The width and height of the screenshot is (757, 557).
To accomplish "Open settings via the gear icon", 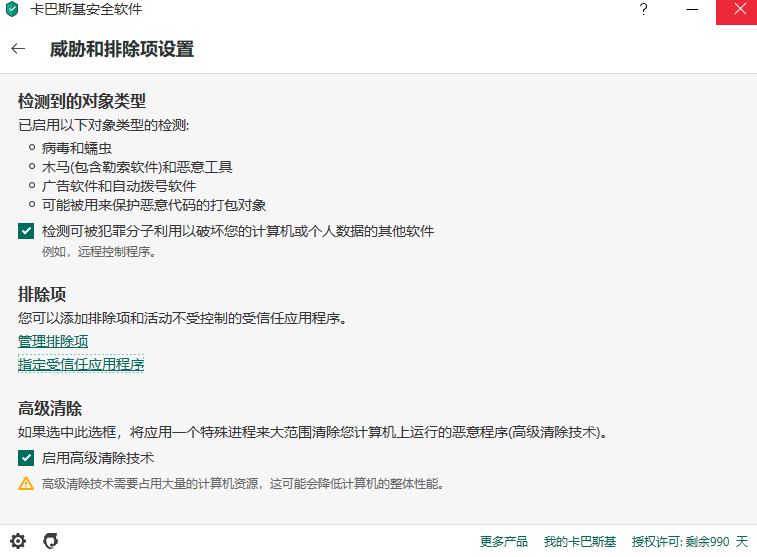I will [18, 541].
